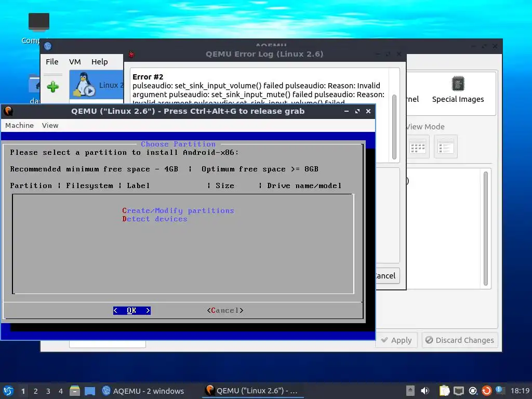
Task: Activate QEMU ("Linux 2.6") taskbar entry
Action: tap(253, 391)
